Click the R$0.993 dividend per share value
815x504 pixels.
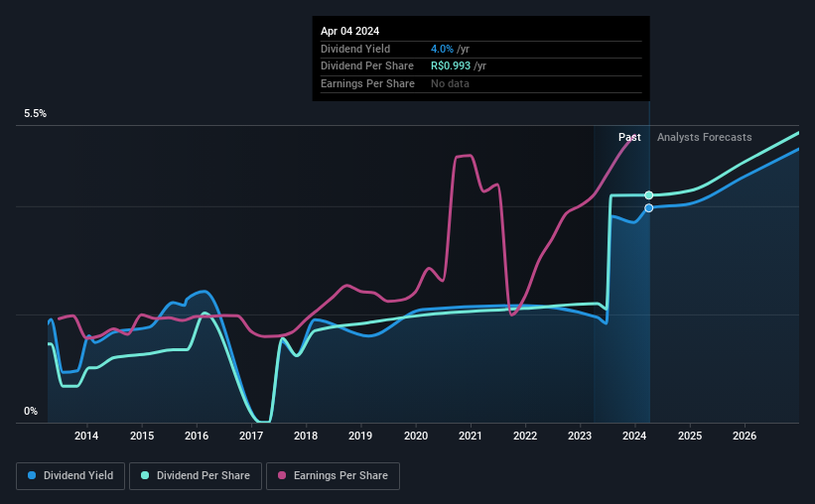click(451, 66)
